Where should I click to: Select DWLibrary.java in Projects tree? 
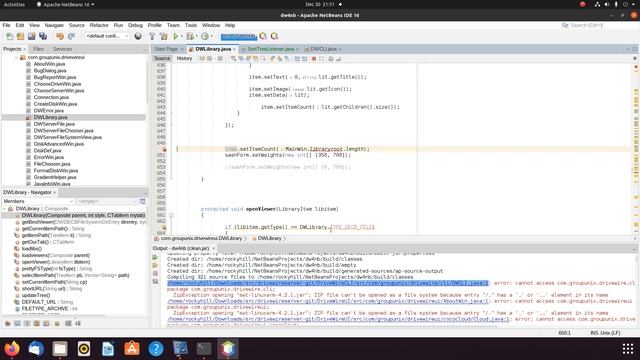(x=51, y=117)
